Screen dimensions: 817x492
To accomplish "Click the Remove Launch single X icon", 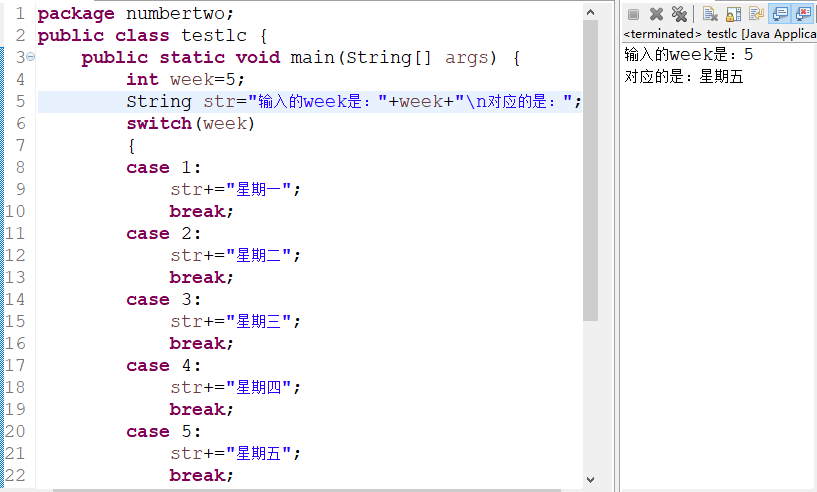I will [x=657, y=14].
